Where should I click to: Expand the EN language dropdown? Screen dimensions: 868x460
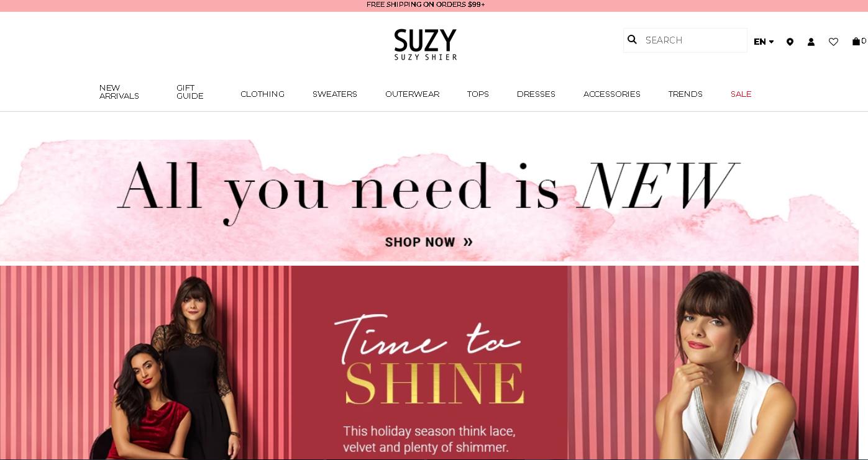[x=764, y=42]
